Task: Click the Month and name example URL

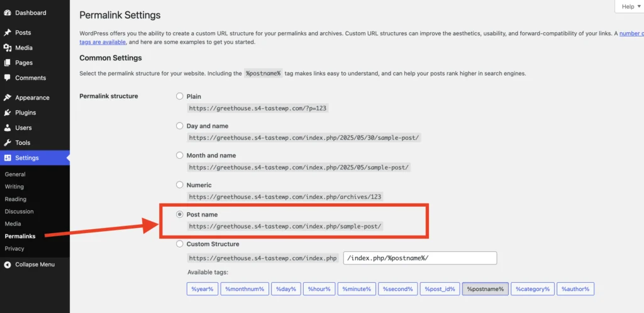Action: (299, 168)
